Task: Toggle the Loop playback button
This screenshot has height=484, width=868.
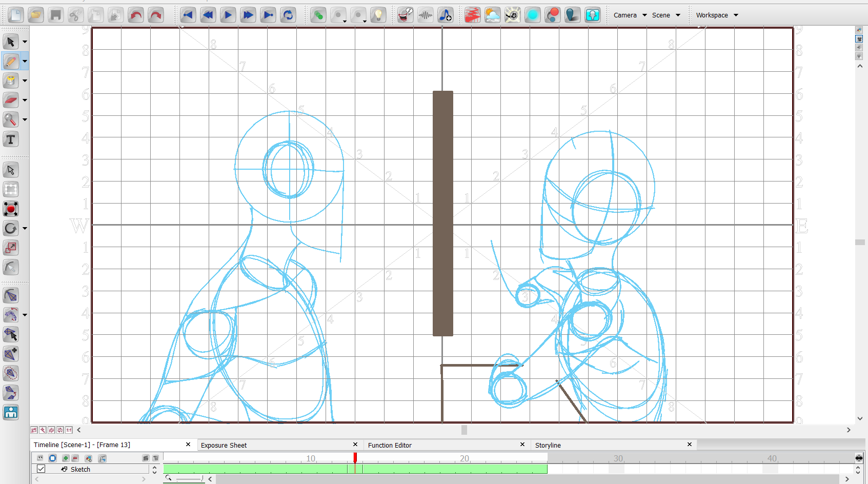Action: [288, 15]
